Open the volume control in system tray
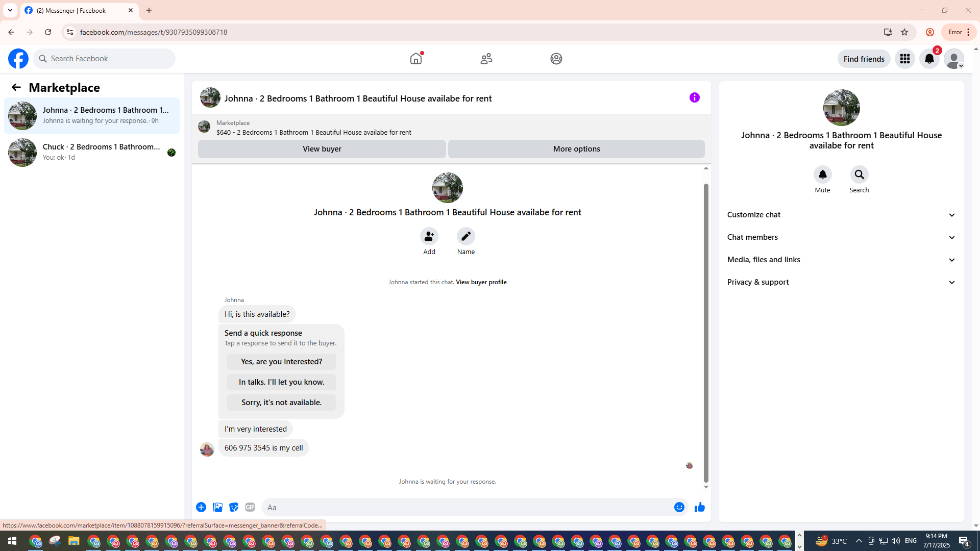Viewport: 980px width, 551px height. 896,541
